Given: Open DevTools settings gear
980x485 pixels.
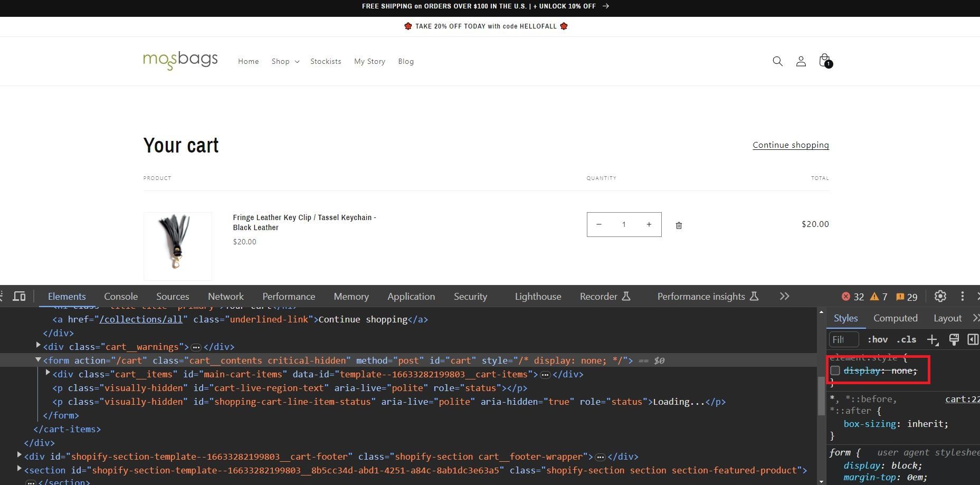Looking at the screenshot, I should click(940, 296).
